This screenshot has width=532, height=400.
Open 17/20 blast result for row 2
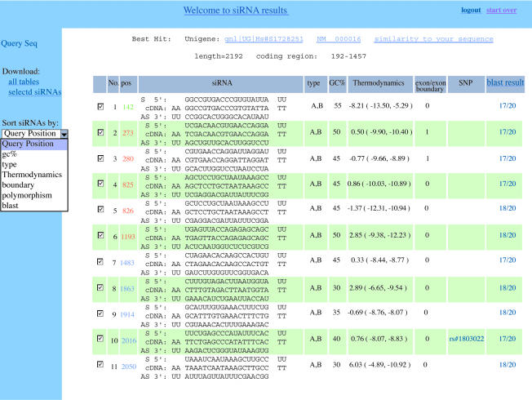tap(508, 131)
